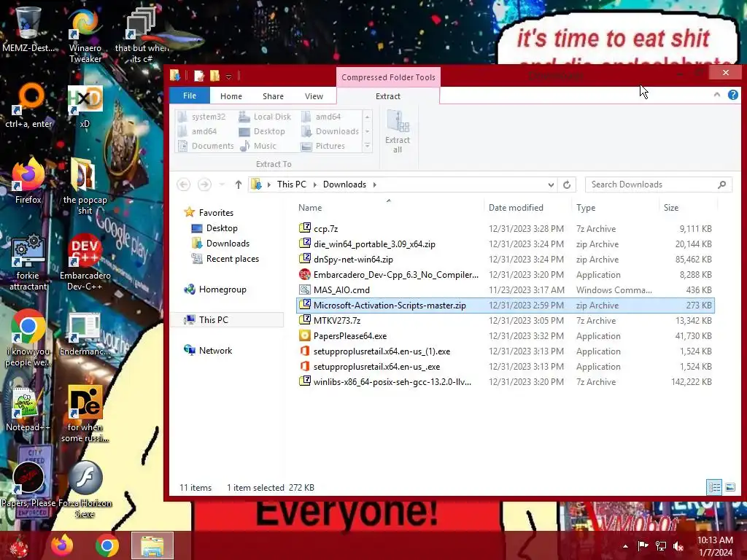Select the forkie attractant desktop icon
This screenshot has width=747, height=560.
tap(28, 262)
